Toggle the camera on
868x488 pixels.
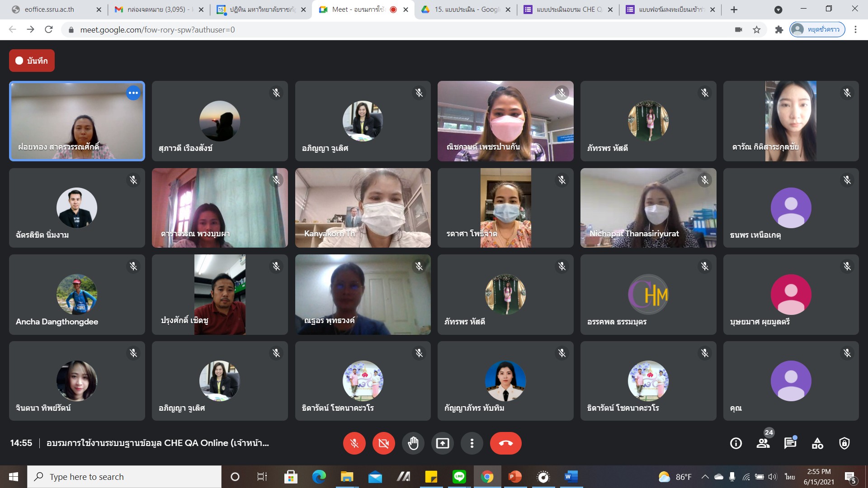coord(383,443)
